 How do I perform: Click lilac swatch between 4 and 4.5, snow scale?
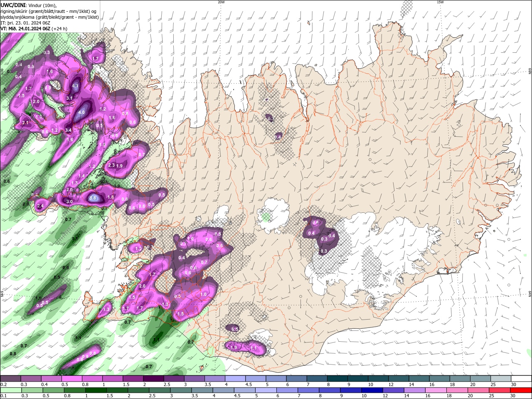[x=235, y=379]
